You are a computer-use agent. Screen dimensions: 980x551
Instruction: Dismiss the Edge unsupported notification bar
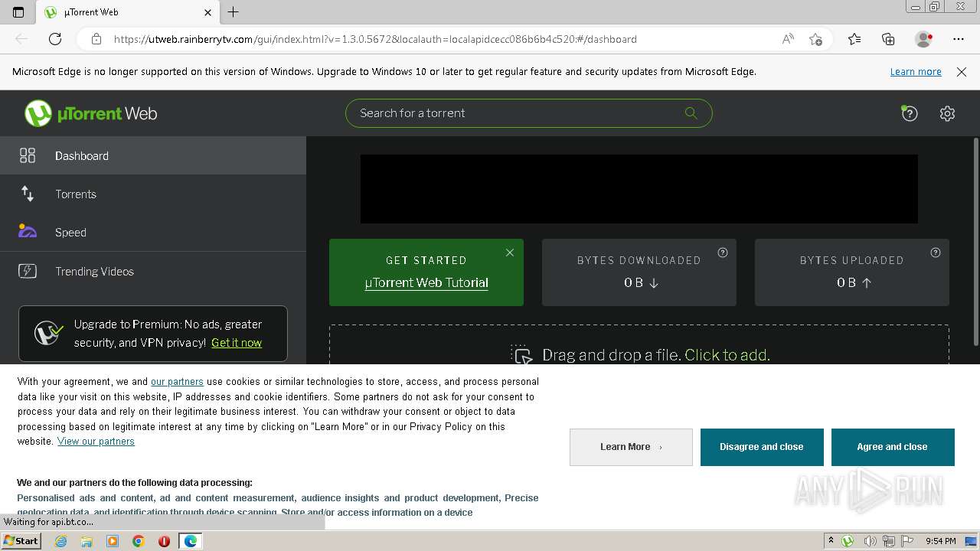[962, 71]
